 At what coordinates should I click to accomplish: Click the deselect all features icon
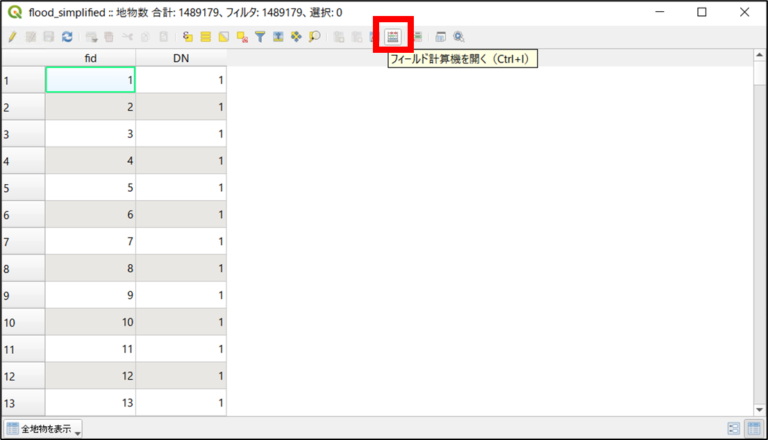(x=242, y=37)
